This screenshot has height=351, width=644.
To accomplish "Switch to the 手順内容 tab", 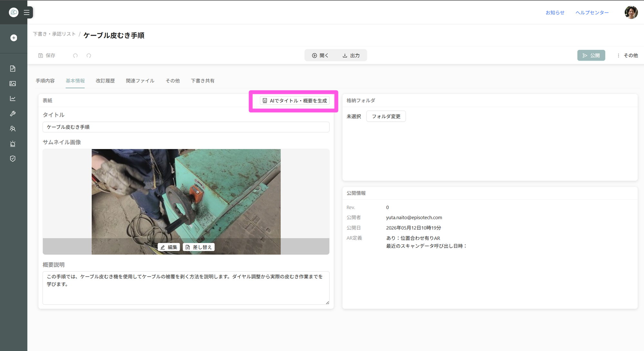I will pos(45,81).
